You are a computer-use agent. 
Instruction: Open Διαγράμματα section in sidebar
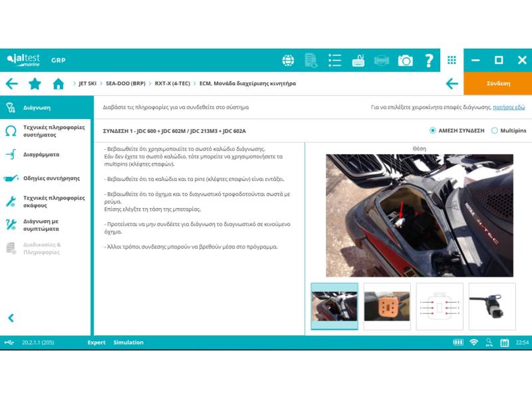tap(41, 154)
